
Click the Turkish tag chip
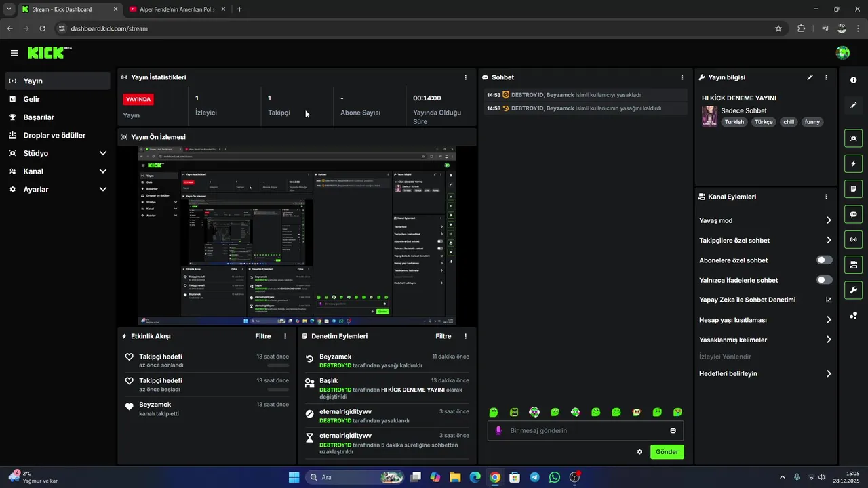tap(734, 122)
